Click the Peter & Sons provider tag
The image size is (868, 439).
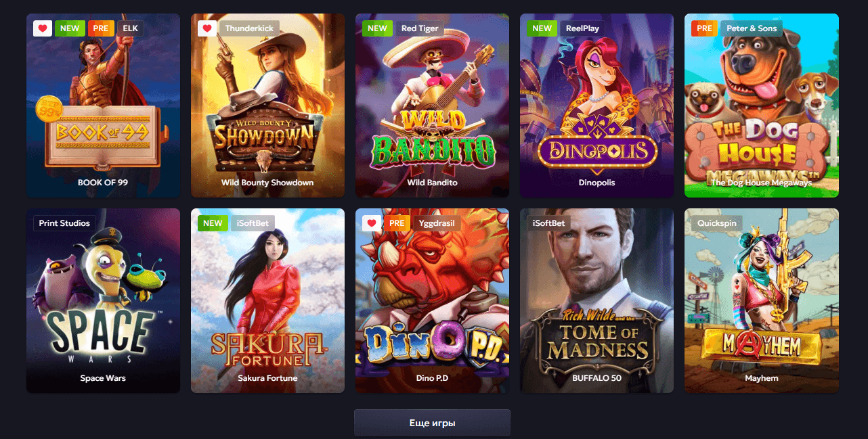(752, 28)
